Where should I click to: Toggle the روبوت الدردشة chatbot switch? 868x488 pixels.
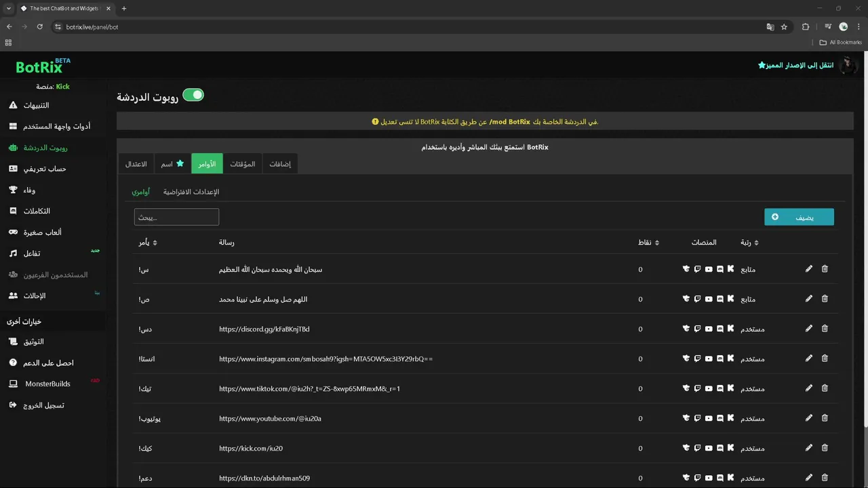pos(193,95)
